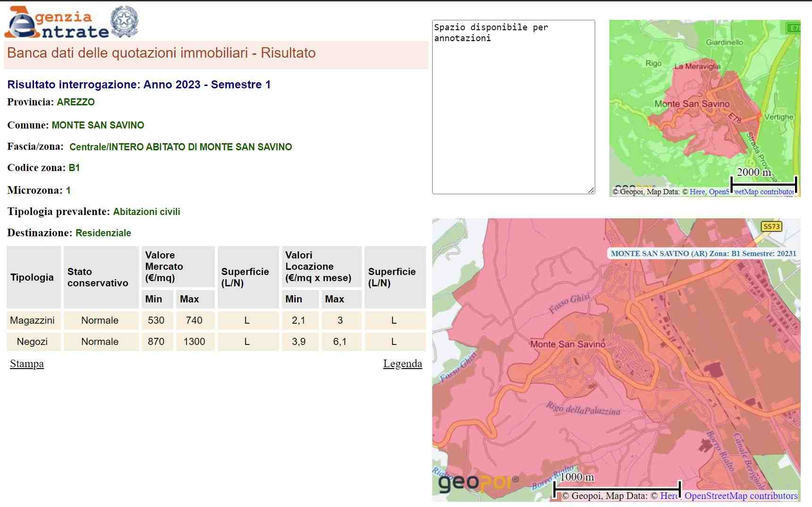Screen dimensions: 812x507
Task: Open OpenStreetMap contributors link on large map
Action: point(741,496)
